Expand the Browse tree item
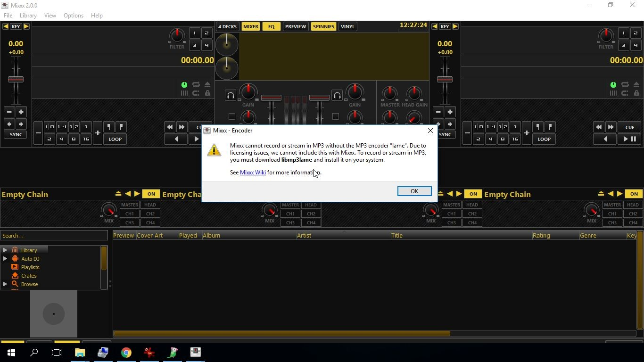 5,284
